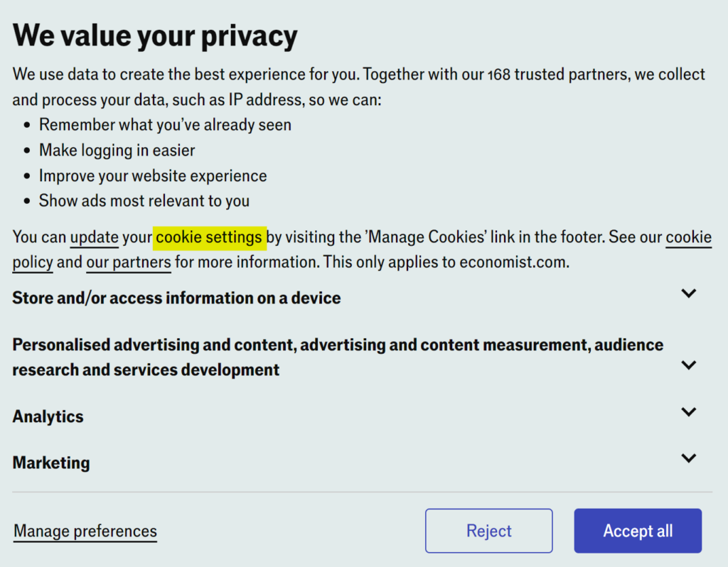Screen dimensions: 728x567
Task: Click the 'Improve your website experience' bullet
Action: tap(153, 175)
